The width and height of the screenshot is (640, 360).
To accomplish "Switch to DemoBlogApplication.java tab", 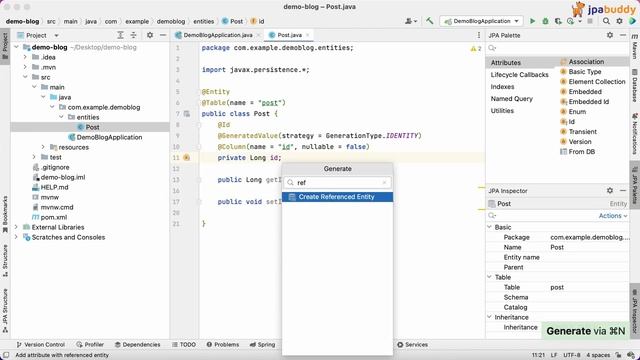I will [218, 35].
